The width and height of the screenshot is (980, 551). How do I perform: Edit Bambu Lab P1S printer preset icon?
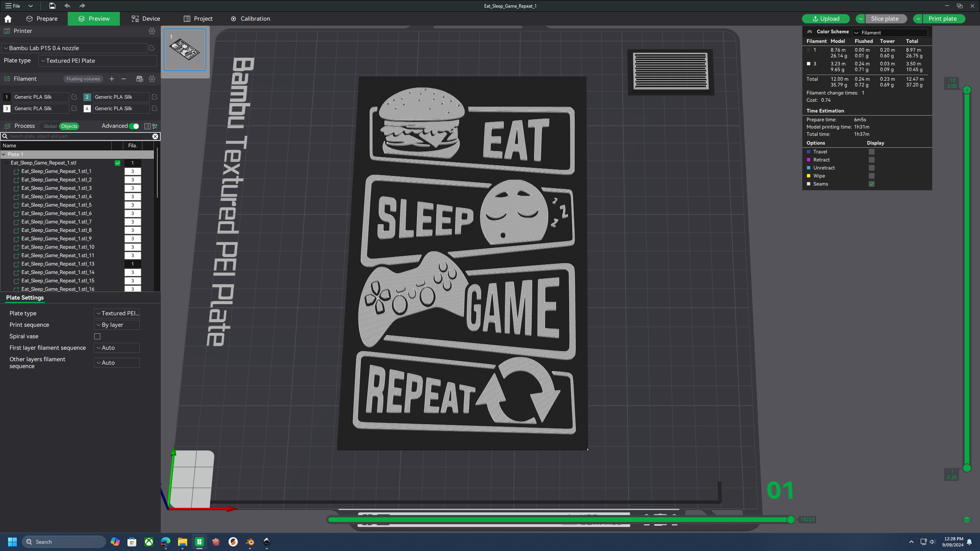(x=152, y=48)
